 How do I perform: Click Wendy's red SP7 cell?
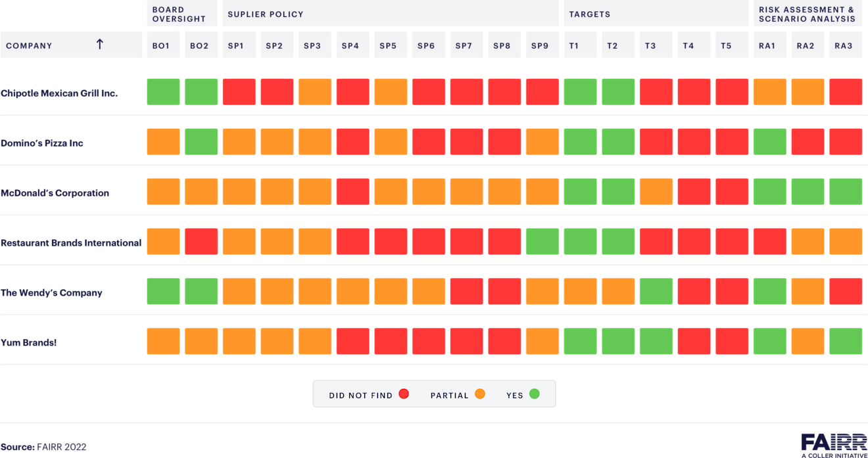[467, 292]
